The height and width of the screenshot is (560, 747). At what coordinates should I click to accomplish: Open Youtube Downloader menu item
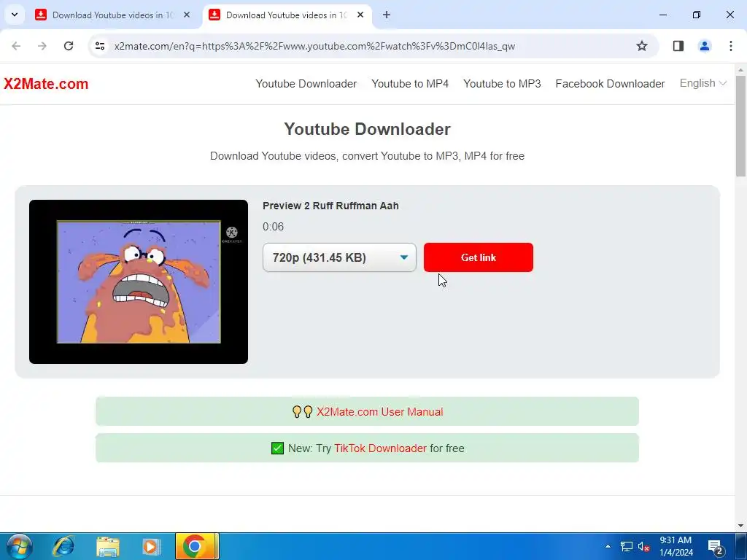coord(306,84)
